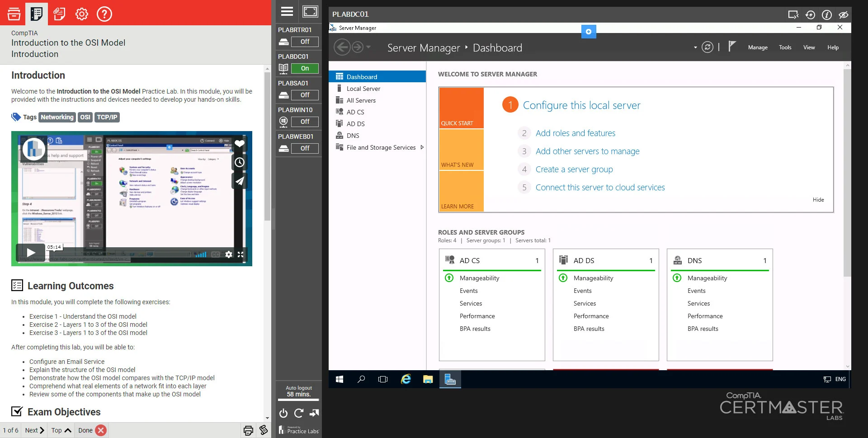Screen dimensions: 868x438
Task: Click the Windows Start button
Action: [x=340, y=379]
